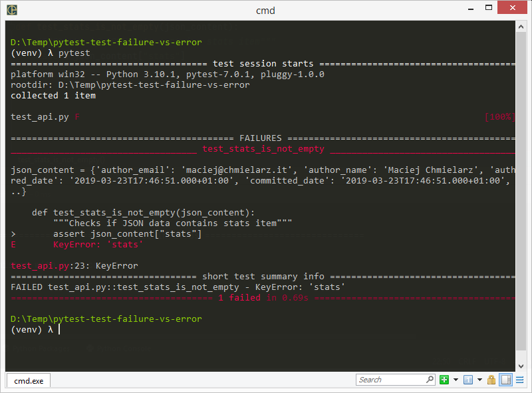Open the new console dropdown arrow
This screenshot has width=532, height=393.
(x=456, y=380)
